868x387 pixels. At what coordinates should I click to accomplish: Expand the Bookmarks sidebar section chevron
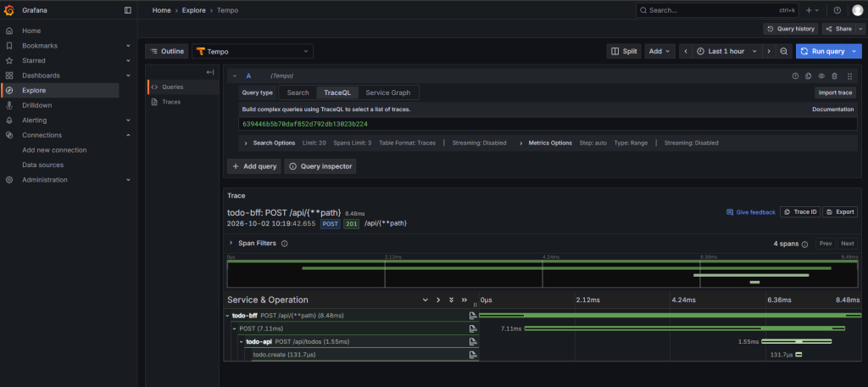(x=128, y=46)
